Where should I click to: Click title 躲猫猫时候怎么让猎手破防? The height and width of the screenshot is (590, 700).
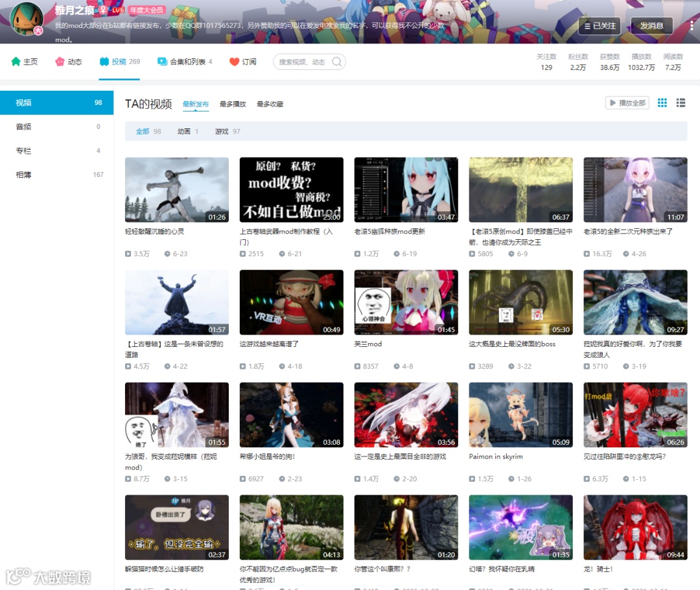click(164, 569)
